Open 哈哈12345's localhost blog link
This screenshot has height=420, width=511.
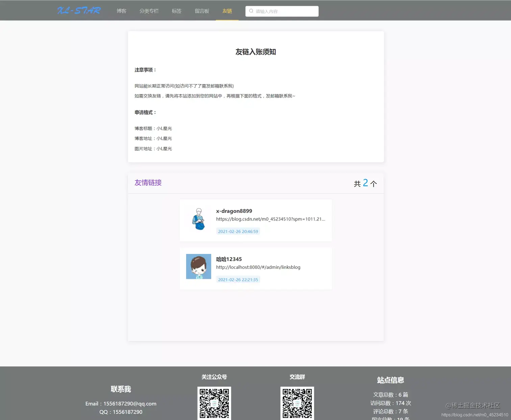pyautogui.click(x=258, y=267)
